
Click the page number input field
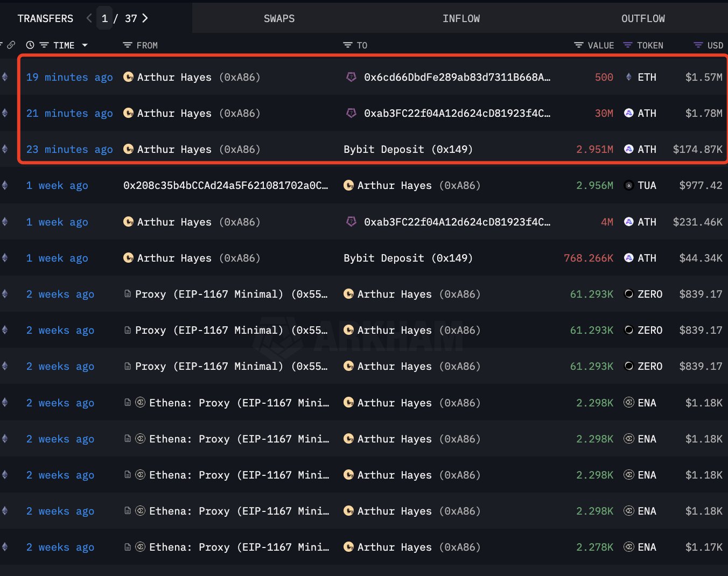tap(104, 18)
